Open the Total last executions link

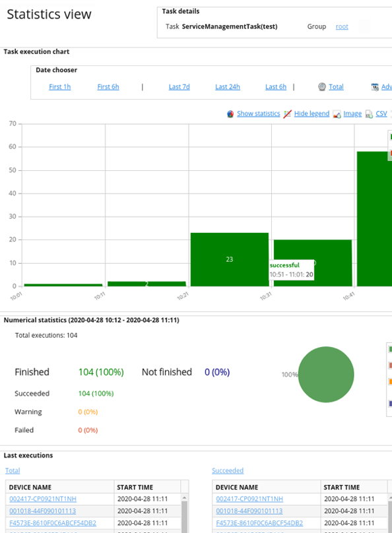(13, 470)
